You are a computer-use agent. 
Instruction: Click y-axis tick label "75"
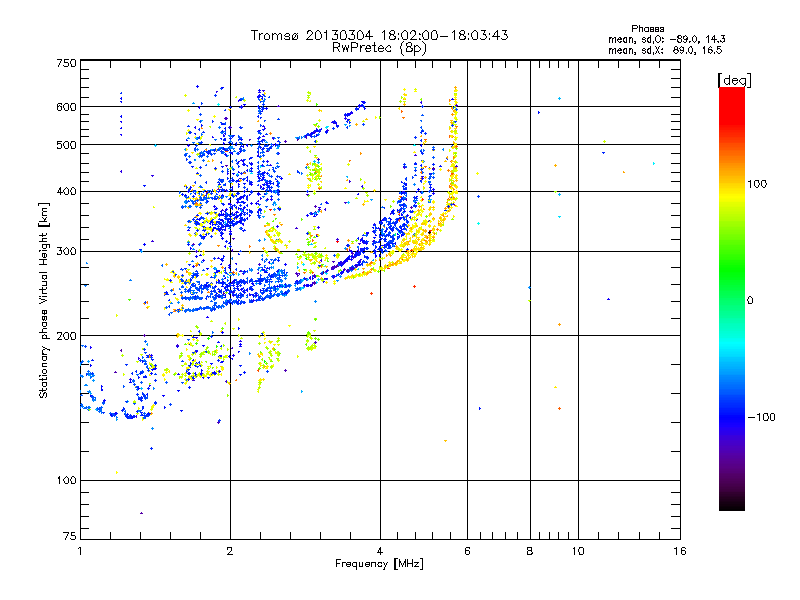(x=70, y=536)
